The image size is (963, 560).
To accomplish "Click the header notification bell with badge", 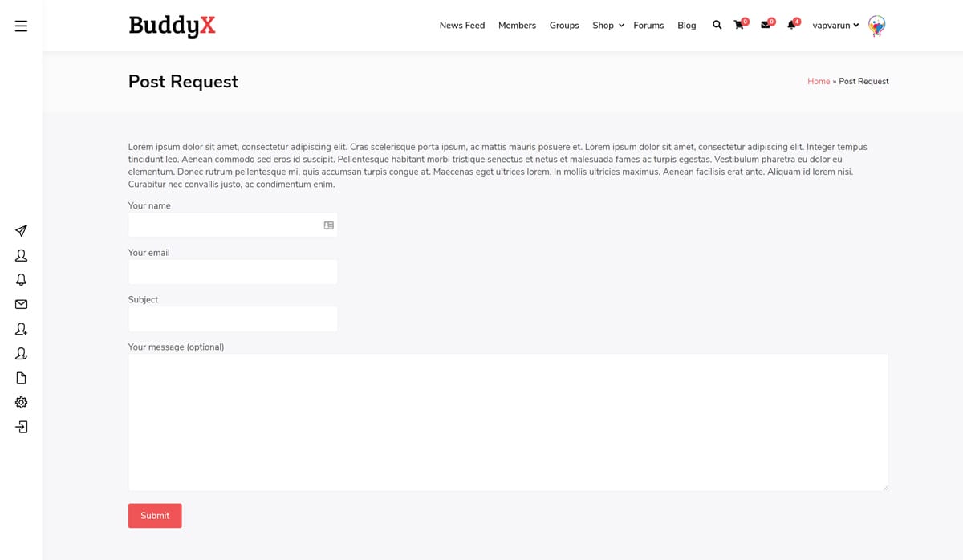I will click(791, 26).
